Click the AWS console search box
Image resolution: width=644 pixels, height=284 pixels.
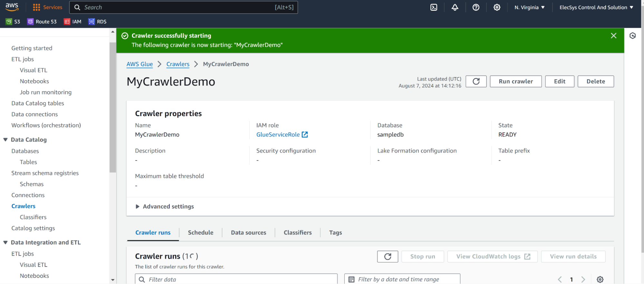tap(183, 7)
